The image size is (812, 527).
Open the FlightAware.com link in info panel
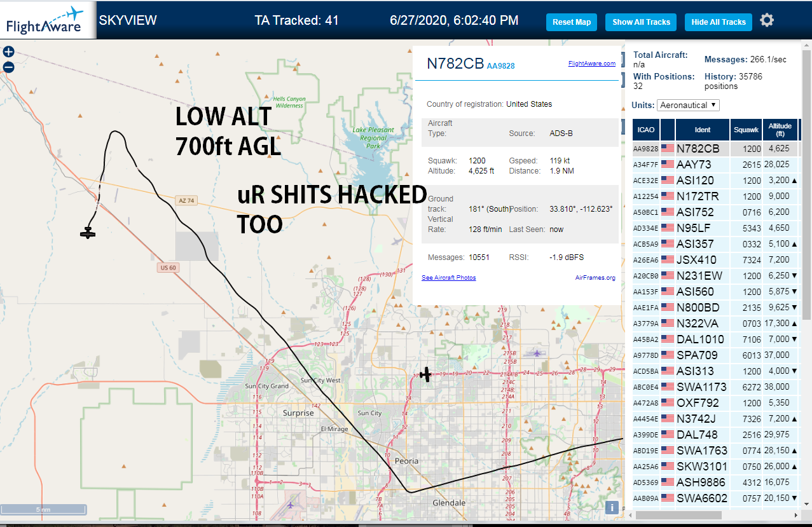click(591, 64)
